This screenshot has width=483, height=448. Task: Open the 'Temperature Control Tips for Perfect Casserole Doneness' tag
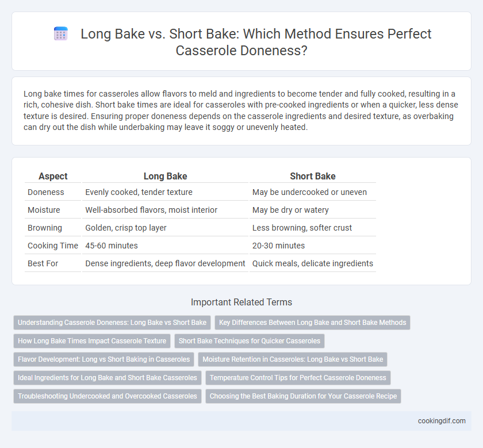298,378
